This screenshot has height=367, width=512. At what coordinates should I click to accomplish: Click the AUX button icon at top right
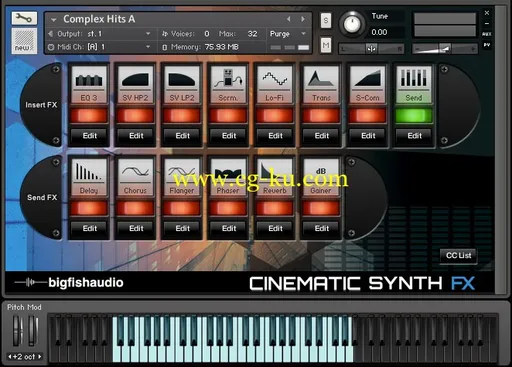click(x=487, y=34)
